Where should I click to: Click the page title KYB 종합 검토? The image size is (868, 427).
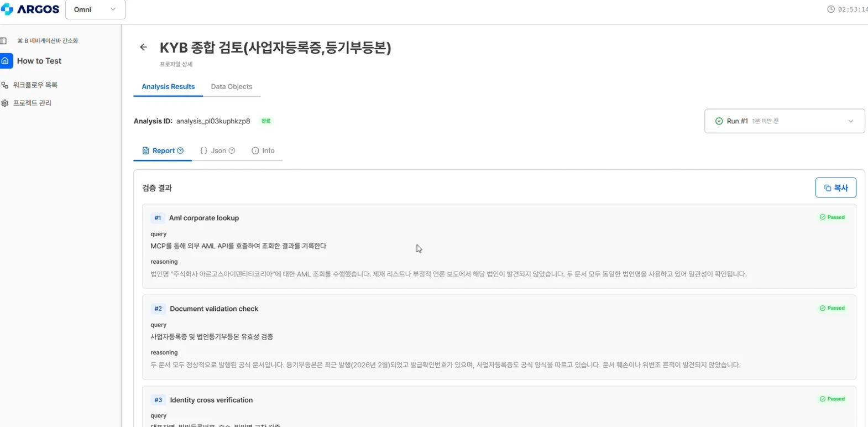click(275, 48)
